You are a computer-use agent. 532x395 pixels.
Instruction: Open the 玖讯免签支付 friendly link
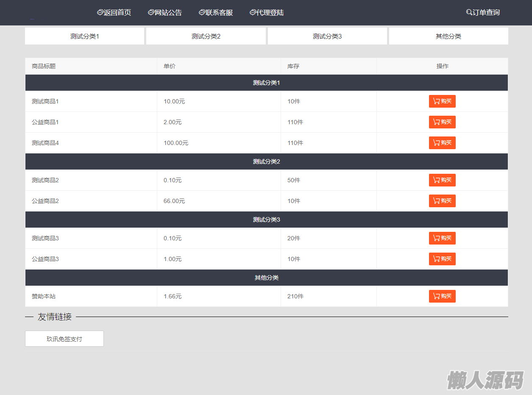click(64, 339)
